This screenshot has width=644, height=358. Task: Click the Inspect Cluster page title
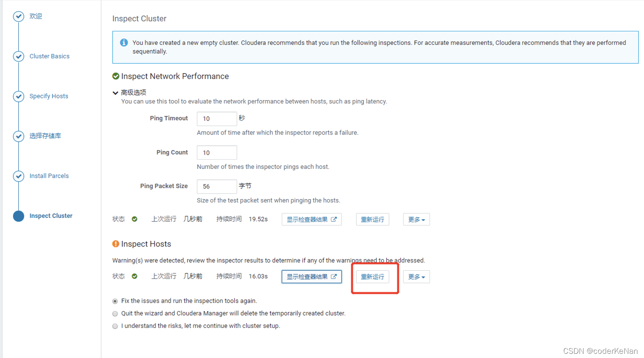pyautogui.click(x=139, y=18)
